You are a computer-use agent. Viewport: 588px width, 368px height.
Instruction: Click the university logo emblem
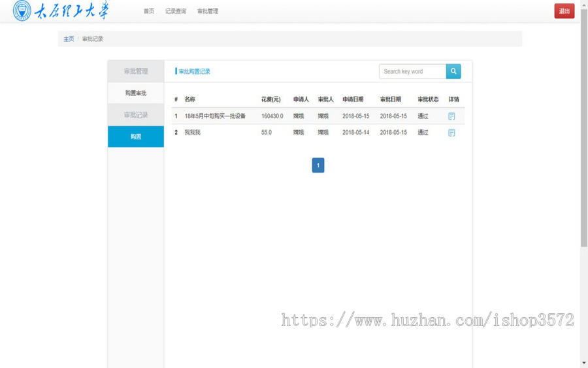pyautogui.click(x=22, y=10)
